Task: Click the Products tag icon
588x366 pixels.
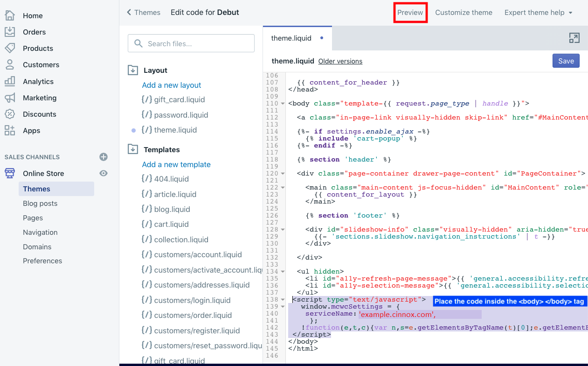Action: 10,48
